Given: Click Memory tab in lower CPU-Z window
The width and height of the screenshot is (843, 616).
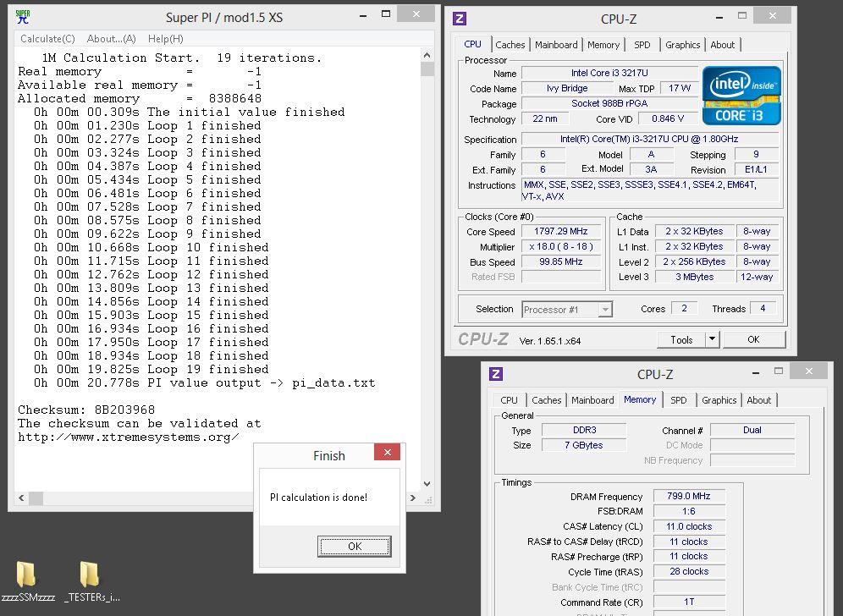Looking at the screenshot, I should tap(640, 399).
